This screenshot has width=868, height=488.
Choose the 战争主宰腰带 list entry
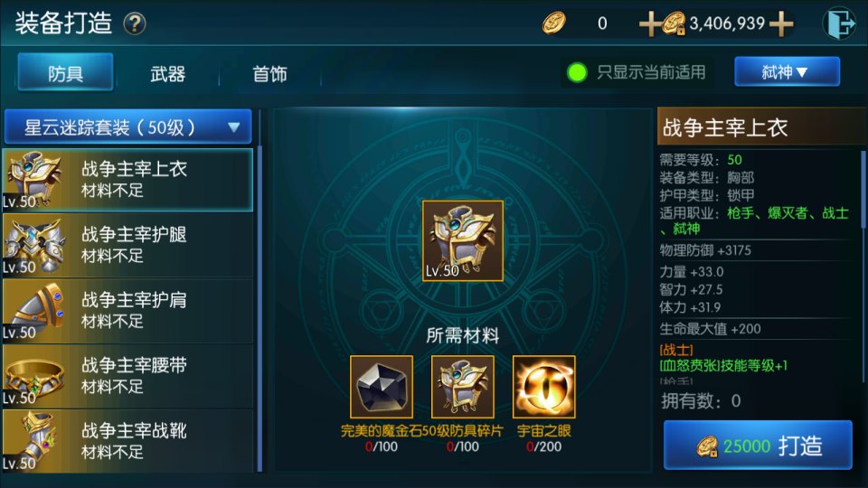(x=127, y=376)
